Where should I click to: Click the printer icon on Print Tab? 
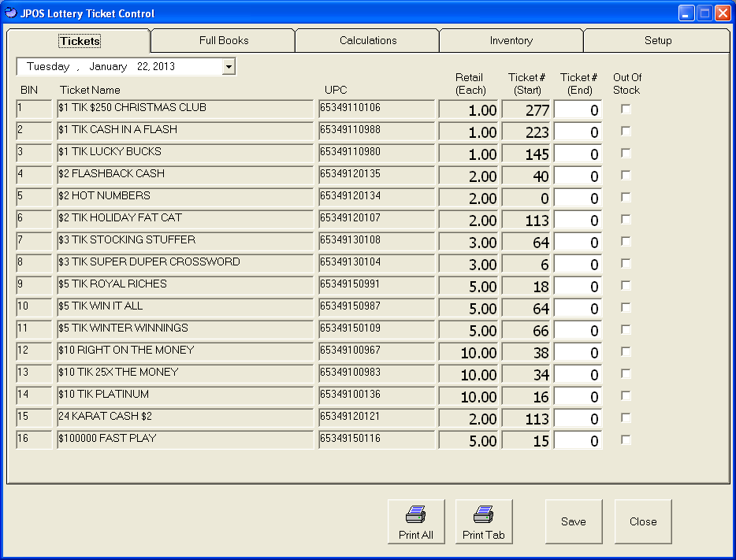pyautogui.click(x=484, y=514)
